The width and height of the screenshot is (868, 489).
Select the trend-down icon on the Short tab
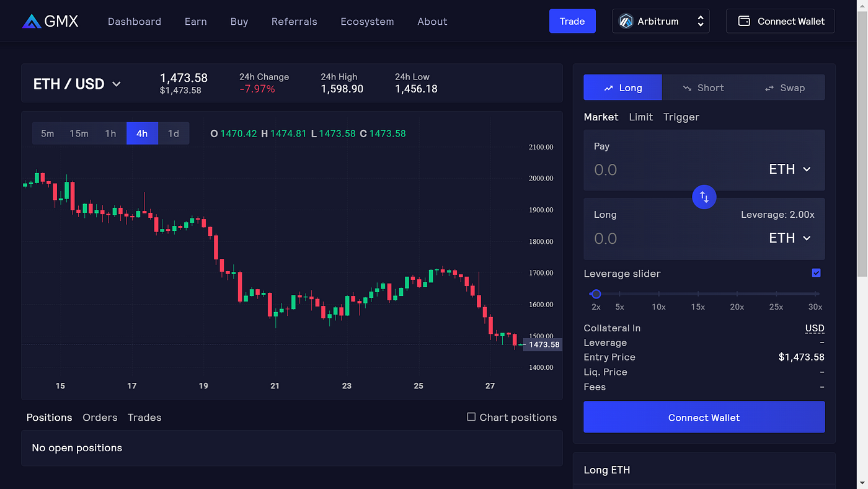pos(689,87)
